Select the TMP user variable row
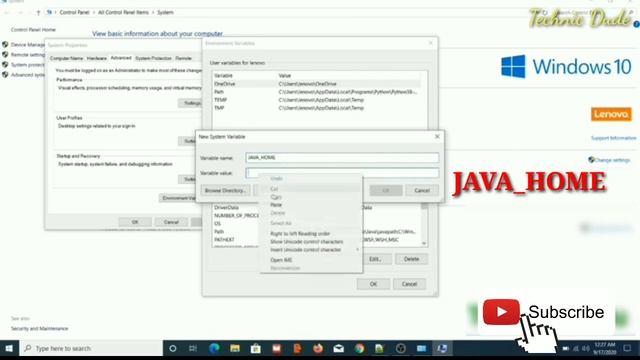The height and width of the screenshot is (360, 640). click(316, 108)
